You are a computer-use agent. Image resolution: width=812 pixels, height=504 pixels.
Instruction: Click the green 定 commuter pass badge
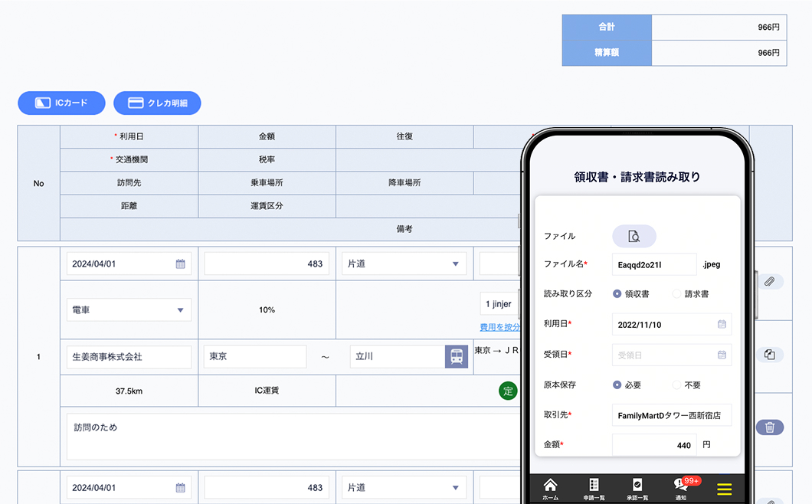coord(508,391)
